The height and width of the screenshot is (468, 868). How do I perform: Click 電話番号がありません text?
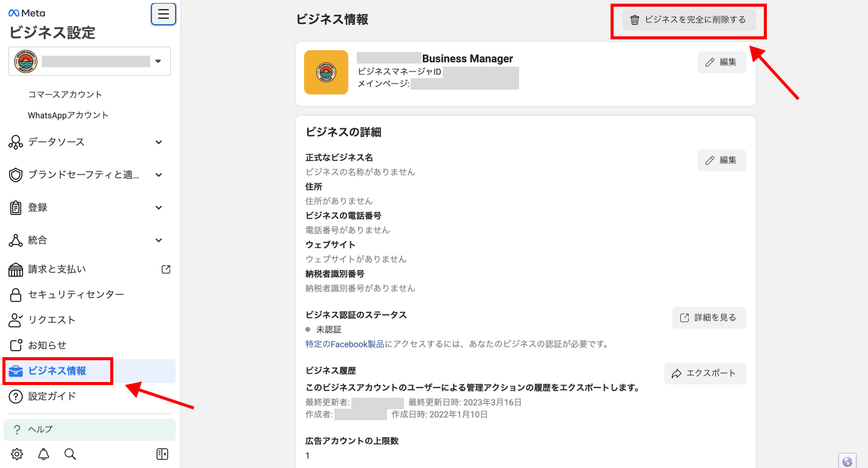(348, 230)
